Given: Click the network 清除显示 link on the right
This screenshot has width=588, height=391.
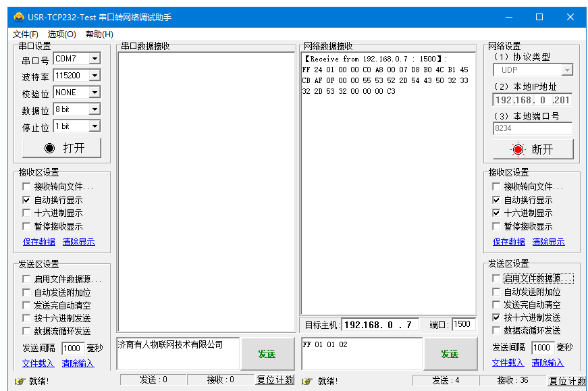Looking at the screenshot, I should 548,242.
